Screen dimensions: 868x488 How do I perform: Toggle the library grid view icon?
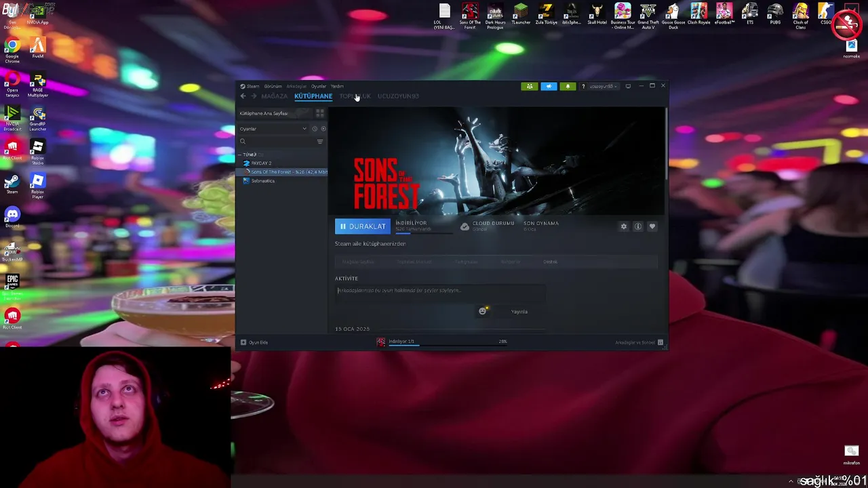(320, 113)
